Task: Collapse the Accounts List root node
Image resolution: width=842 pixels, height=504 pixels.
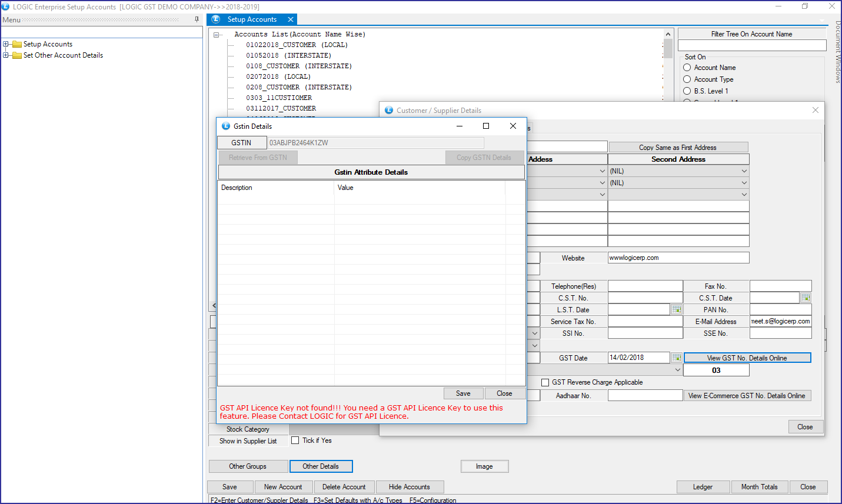Action: (x=217, y=35)
